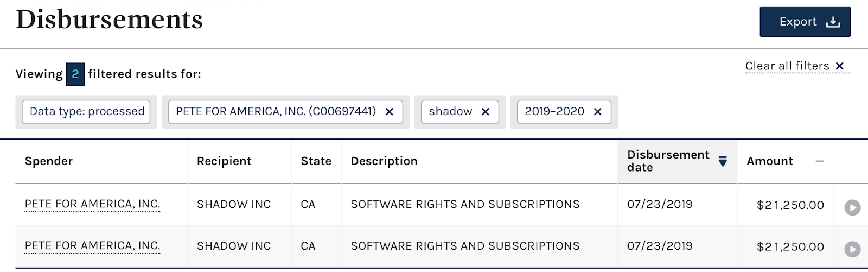Expand details for first disbursement row

(x=852, y=207)
